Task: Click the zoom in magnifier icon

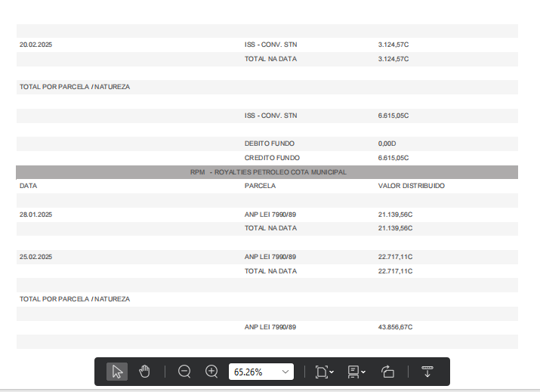Action: pyautogui.click(x=212, y=372)
